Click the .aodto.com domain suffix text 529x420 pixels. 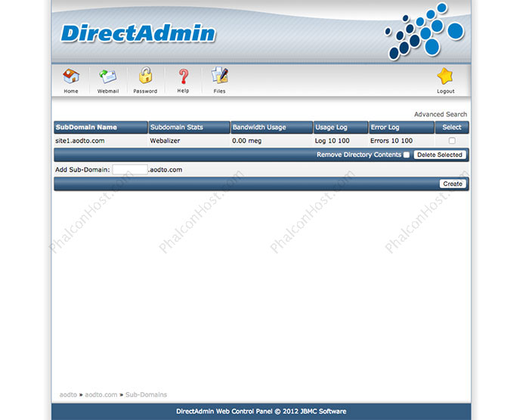tap(166, 170)
